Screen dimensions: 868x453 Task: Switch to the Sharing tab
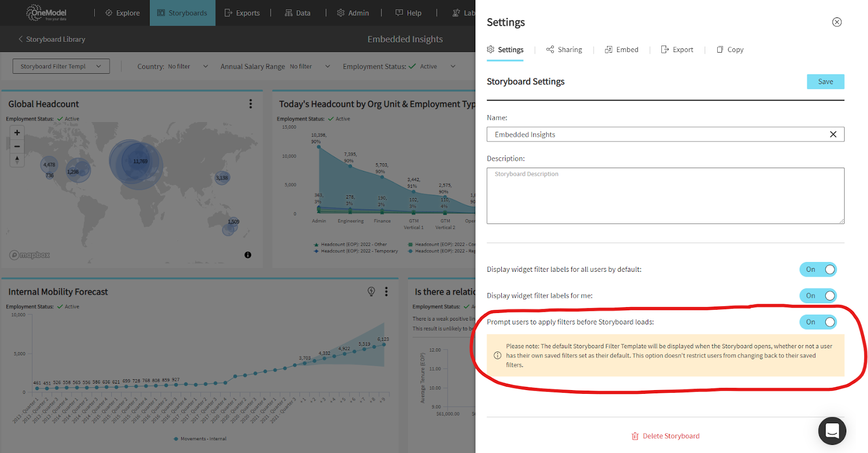click(564, 49)
